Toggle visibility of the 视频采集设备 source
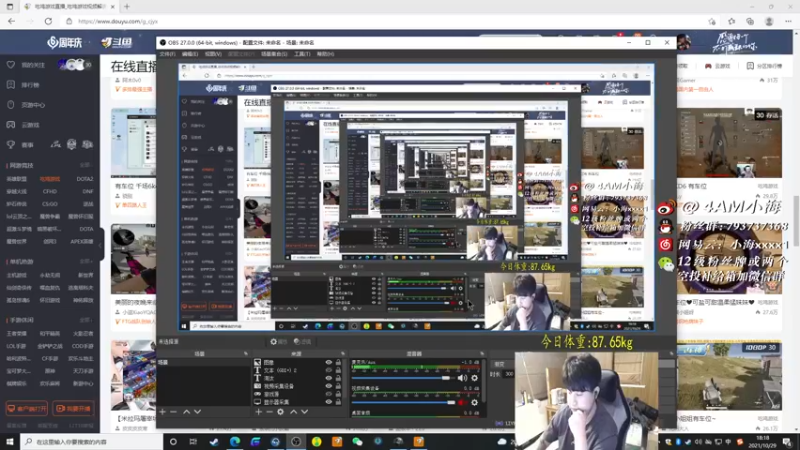Viewport: 800px width, 450px height. (x=329, y=386)
